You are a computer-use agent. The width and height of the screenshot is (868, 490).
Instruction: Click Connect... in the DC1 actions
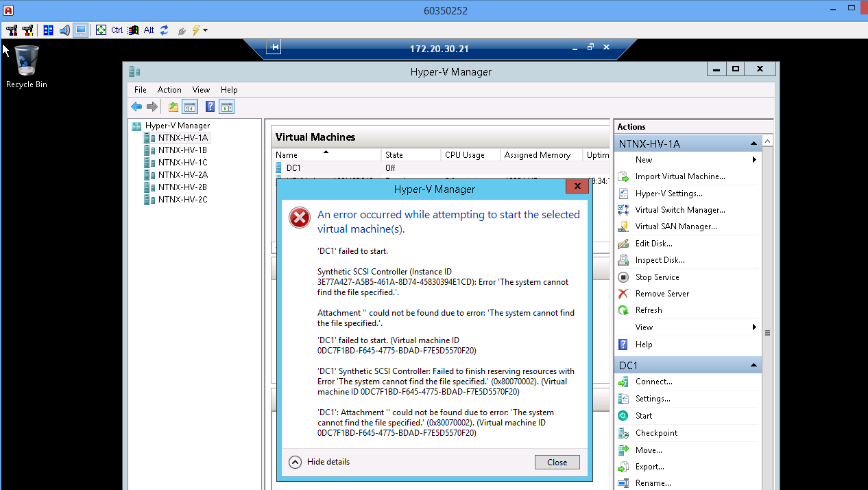653,382
